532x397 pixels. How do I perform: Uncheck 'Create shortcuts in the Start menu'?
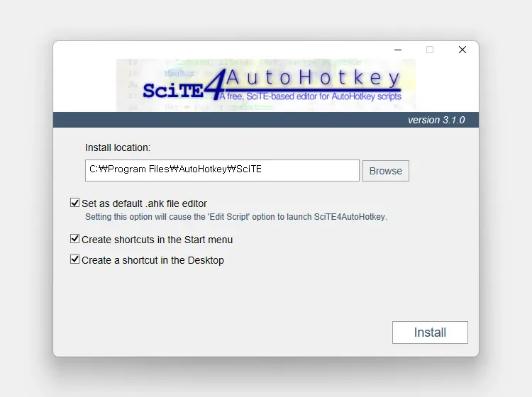tap(74, 239)
